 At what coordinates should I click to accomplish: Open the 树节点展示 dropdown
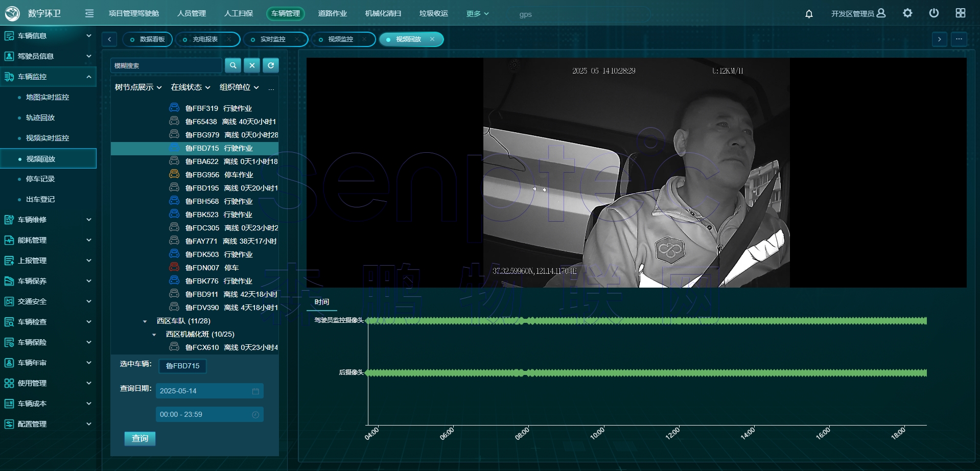[x=138, y=87]
